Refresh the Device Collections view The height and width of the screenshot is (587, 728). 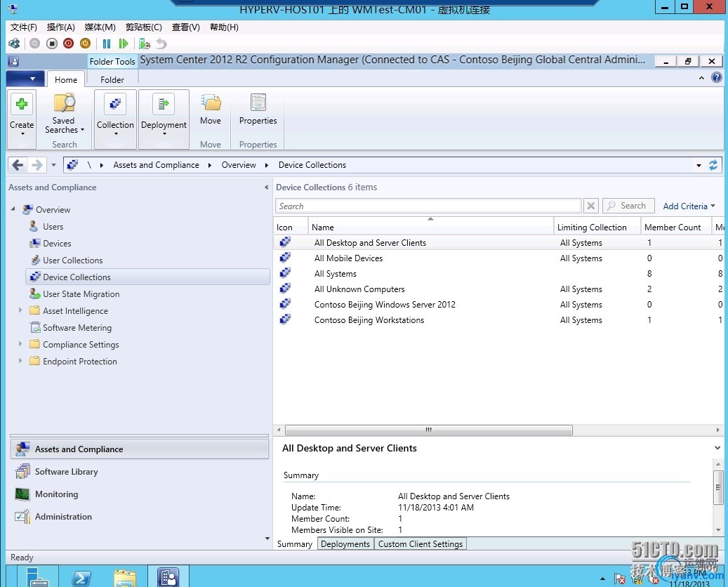coord(713,165)
